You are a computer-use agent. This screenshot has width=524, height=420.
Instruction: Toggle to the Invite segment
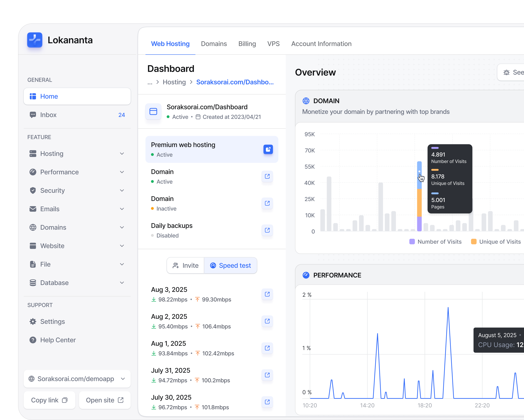click(x=185, y=266)
